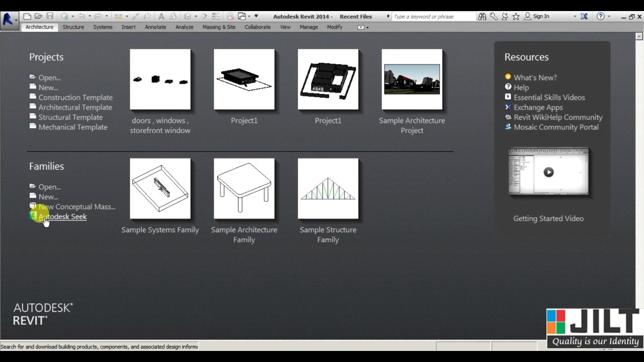This screenshot has height=362, width=644.
Task: Click the Aligned Dimension tool icon
Action: (x=118, y=16)
